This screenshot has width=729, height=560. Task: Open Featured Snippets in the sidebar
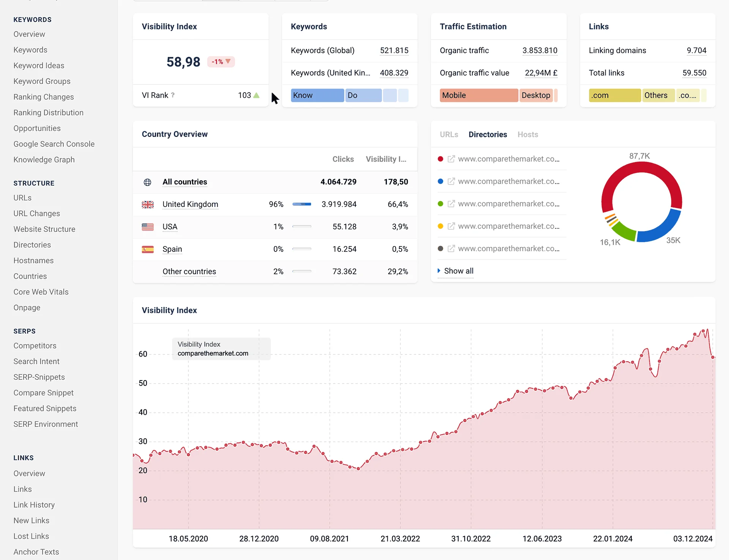point(45,409)
